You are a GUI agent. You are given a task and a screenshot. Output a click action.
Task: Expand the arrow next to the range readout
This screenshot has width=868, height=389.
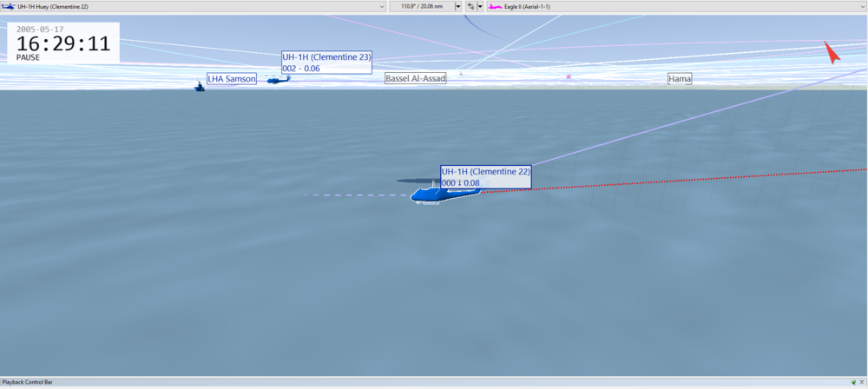click(x=457, y=6)
